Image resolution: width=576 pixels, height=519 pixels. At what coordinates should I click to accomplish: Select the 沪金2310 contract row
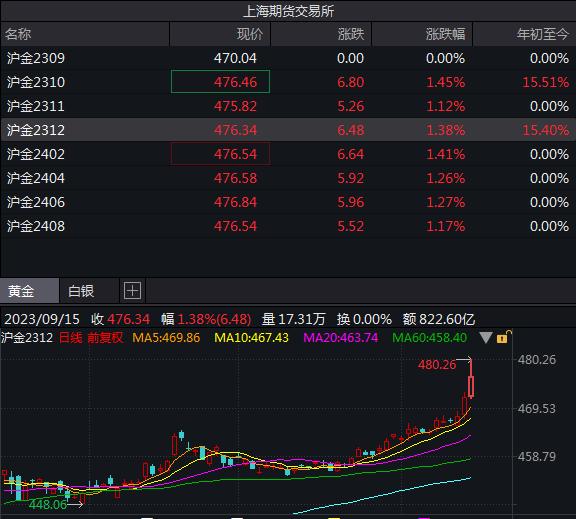point(288,82)
